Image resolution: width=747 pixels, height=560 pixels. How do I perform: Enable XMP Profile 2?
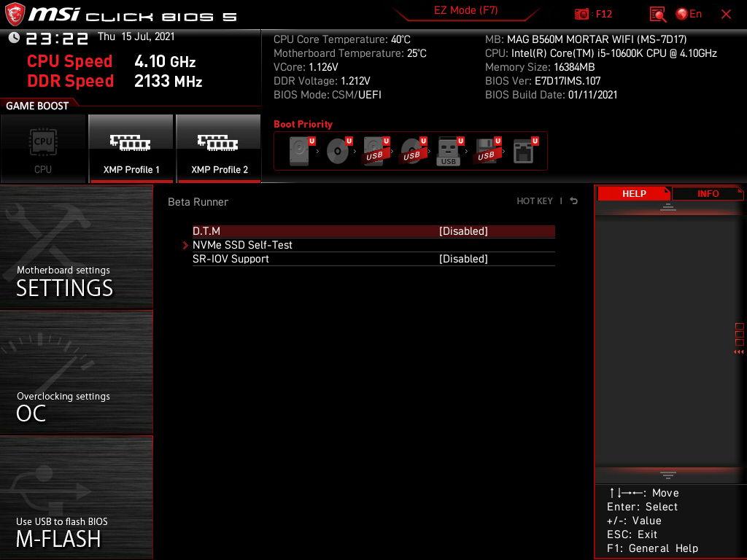pos(219,148)
